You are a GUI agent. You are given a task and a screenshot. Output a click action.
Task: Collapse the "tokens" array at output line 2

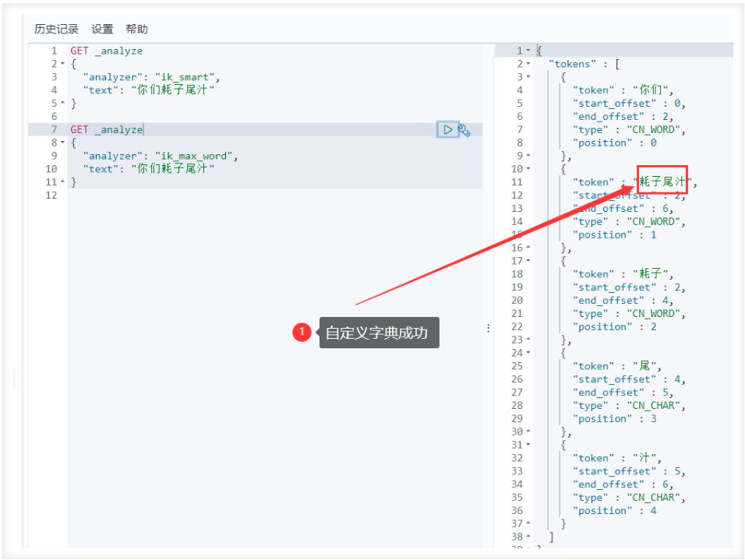(528, 64)
